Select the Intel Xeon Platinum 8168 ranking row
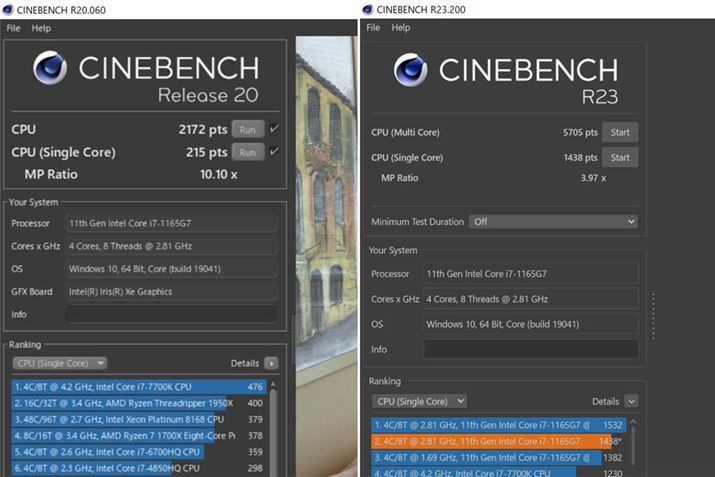The image size is (715, 477). point(139,419)
